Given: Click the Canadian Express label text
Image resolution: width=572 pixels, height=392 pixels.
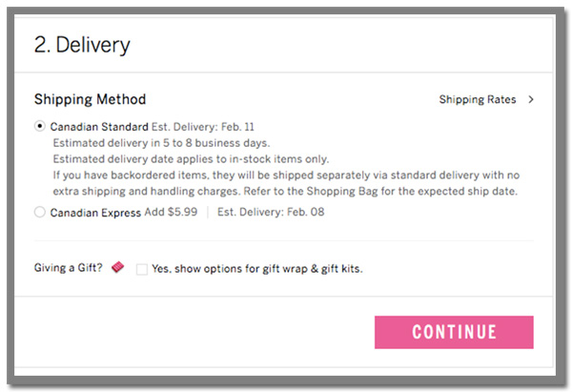Looking at the screenshot, I should [x=95, y=213].
